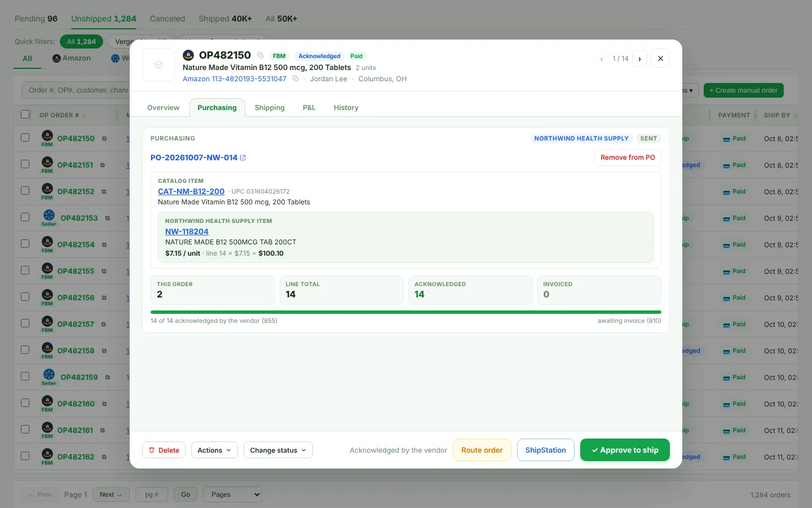The height and width of the screenshot is (508, 812).
Task: Copy icon next to OP482162 row
Action: (x=104, y=457)
